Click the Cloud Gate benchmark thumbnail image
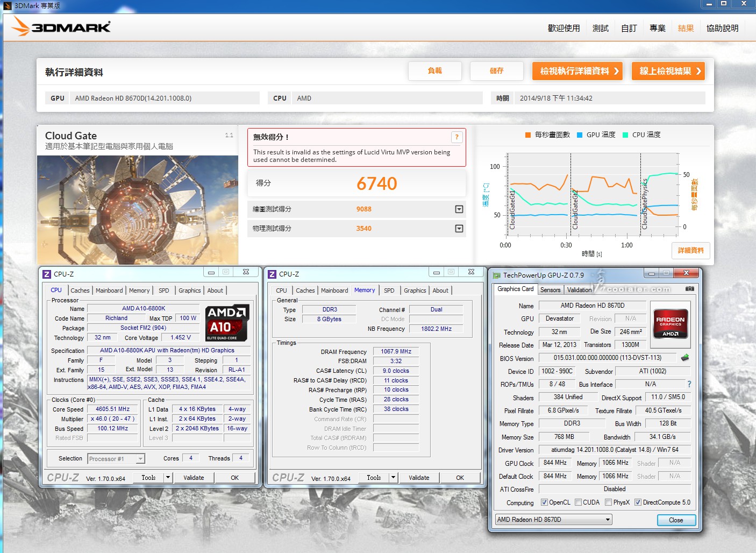 [138, 210]
